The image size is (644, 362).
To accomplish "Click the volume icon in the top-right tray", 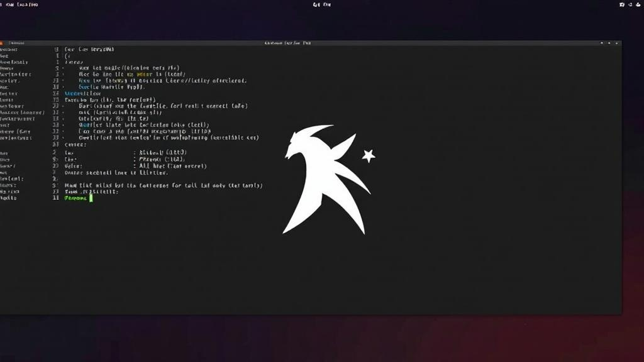I will pyautogui.click(x=629, y=5).
